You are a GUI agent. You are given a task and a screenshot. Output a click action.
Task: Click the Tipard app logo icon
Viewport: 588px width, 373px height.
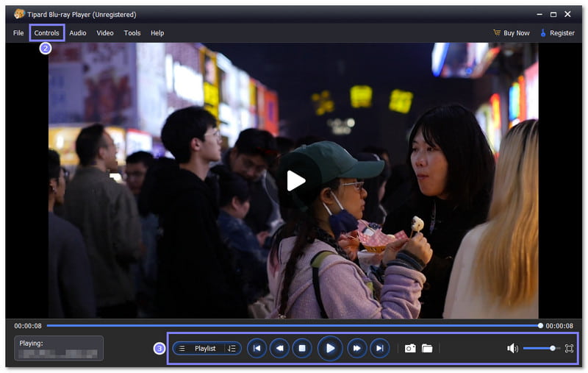pyautogui.click(x=19, y=14)
